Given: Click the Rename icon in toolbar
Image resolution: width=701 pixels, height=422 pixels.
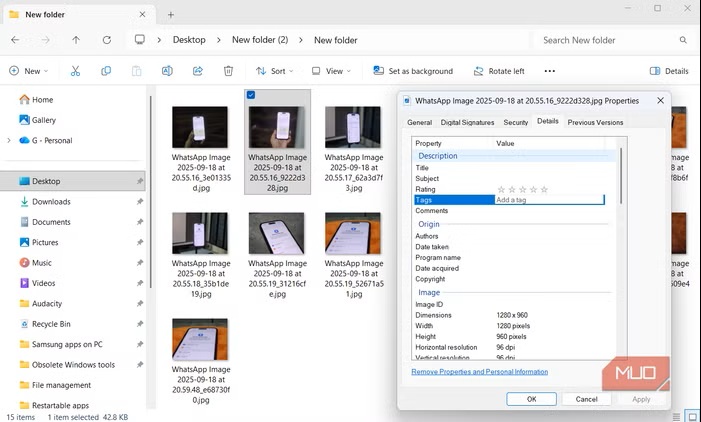Looking at the screenshot, I should (x=167, y=71).
